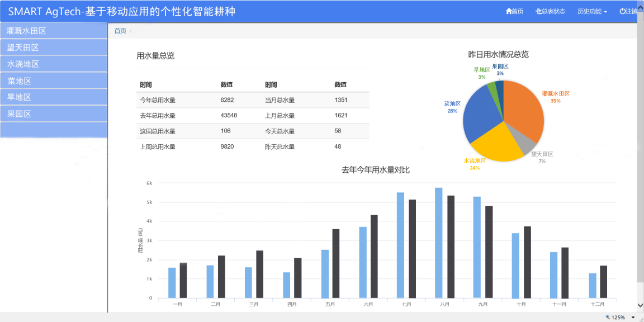Open 望天田区 from the sidebar
This screenshot has height=322, width=644.
tap(23, 48)
